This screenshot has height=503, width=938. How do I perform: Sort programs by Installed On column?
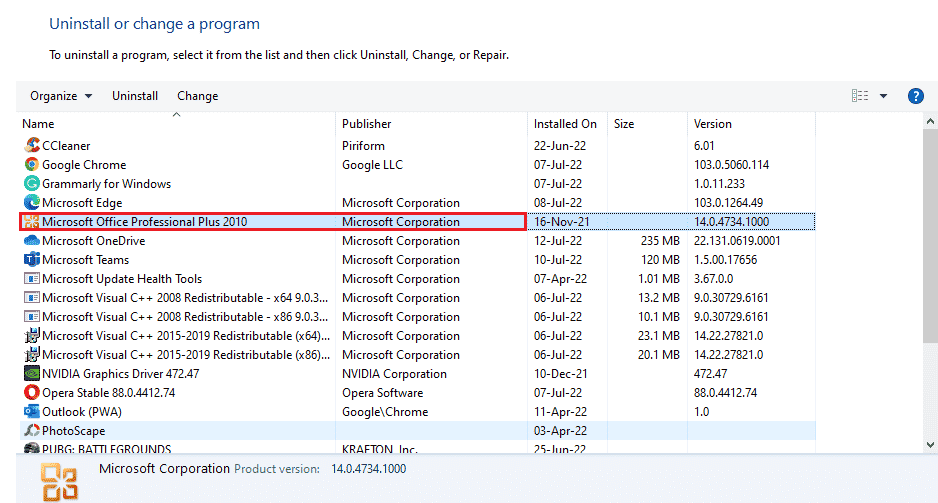click(565, 124)
